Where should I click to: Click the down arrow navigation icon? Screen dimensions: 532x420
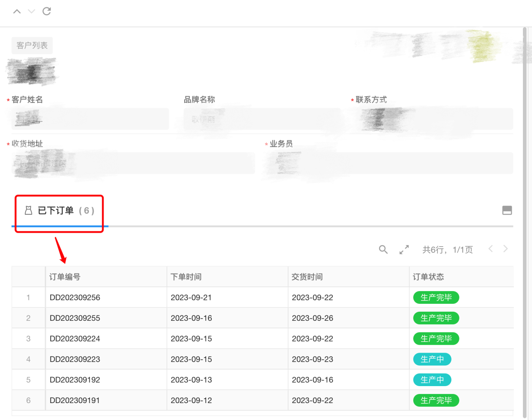pos(32,11)
